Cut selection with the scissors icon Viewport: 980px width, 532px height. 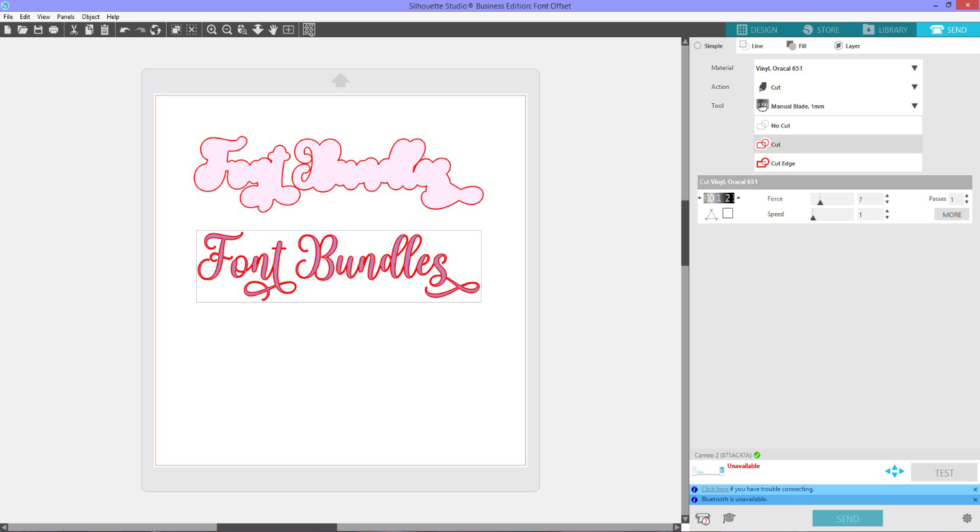[x=74, y=29]
